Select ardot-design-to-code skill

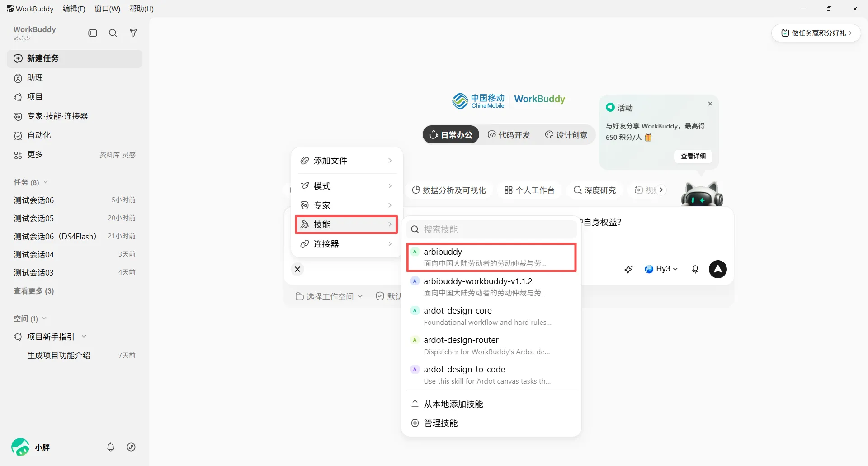491,375
